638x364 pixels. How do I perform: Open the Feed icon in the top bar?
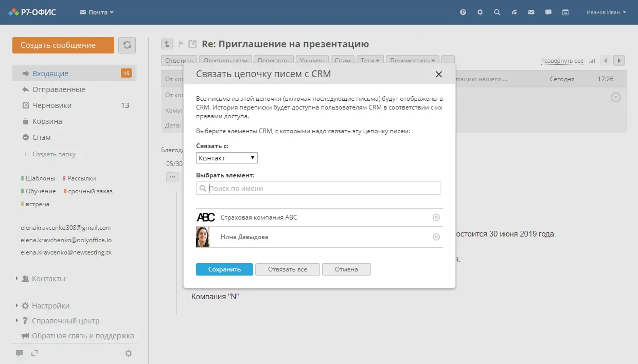coord(514,12)
